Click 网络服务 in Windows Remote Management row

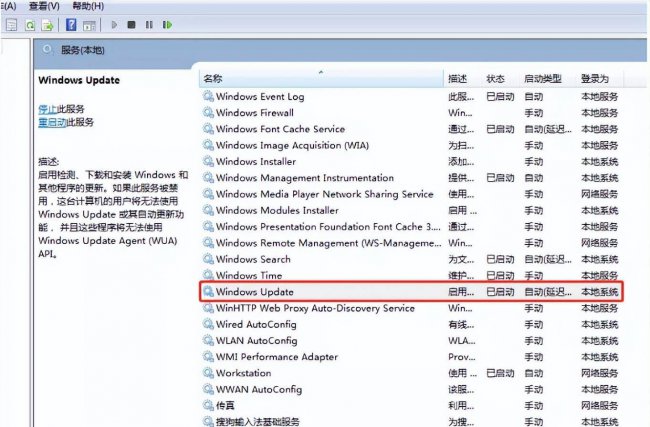599,243
